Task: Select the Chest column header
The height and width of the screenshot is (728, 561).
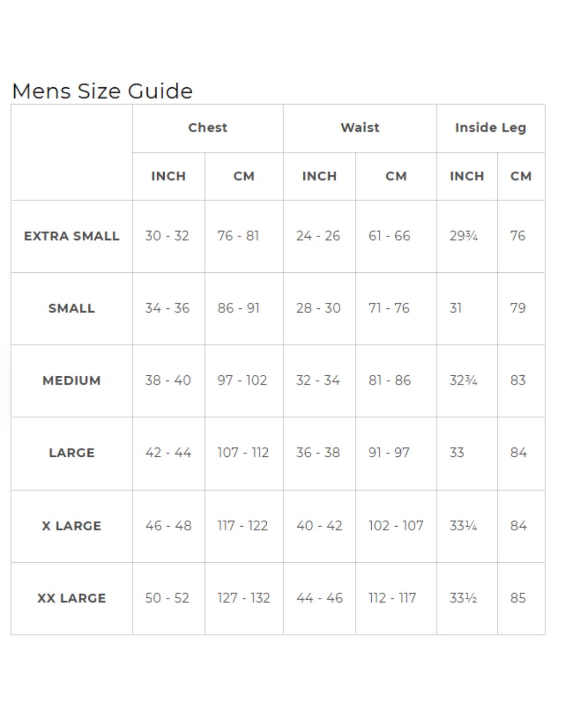Action: pyautogui.click(x=208, y=127)
